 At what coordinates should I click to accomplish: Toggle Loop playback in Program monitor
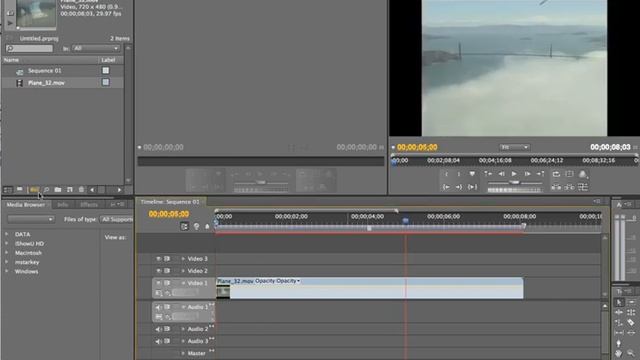click(556, 174)
